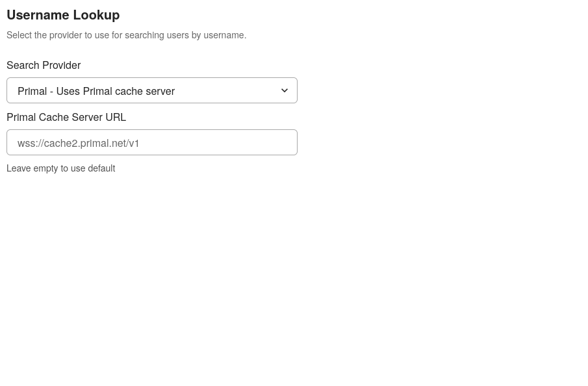Click the word 'default' in the helper text
The width and height of the screenshot is (588, 386).
[x=101, y=168]
